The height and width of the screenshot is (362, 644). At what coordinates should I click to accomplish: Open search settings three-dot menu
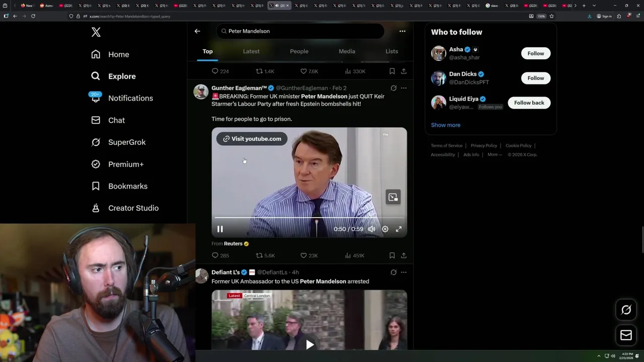pos(403,31)
